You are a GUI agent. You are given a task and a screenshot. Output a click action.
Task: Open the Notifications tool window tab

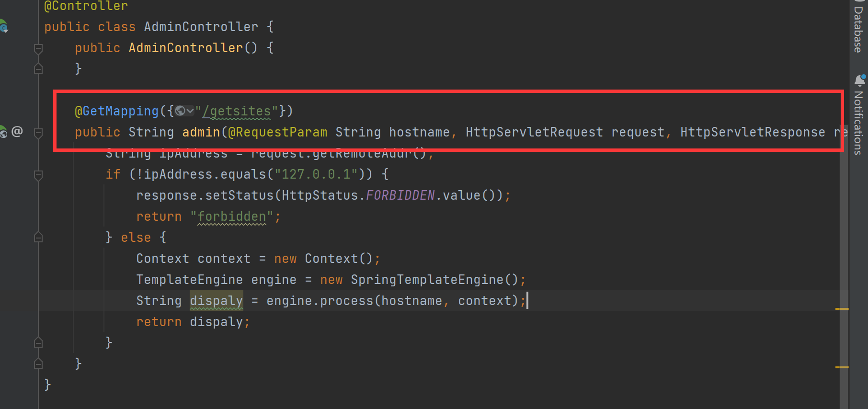coord(858,123)
